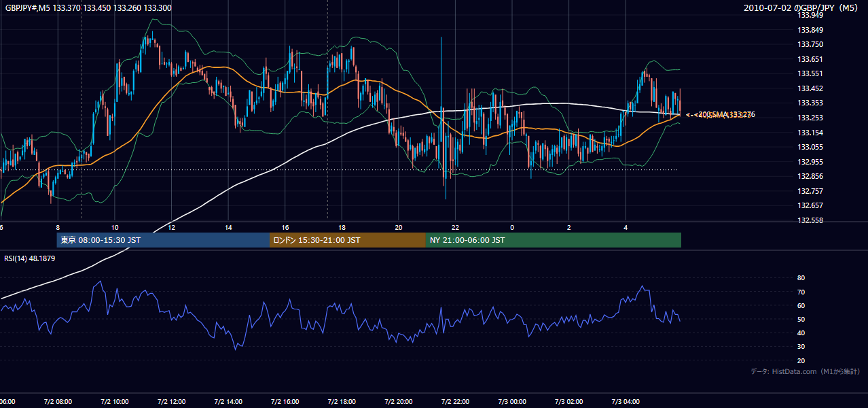Click the 2010-07-02 GBP/JPY (M5) chart title
The width and height of the screenshot is (868, 408).
(x=801, y=8)
